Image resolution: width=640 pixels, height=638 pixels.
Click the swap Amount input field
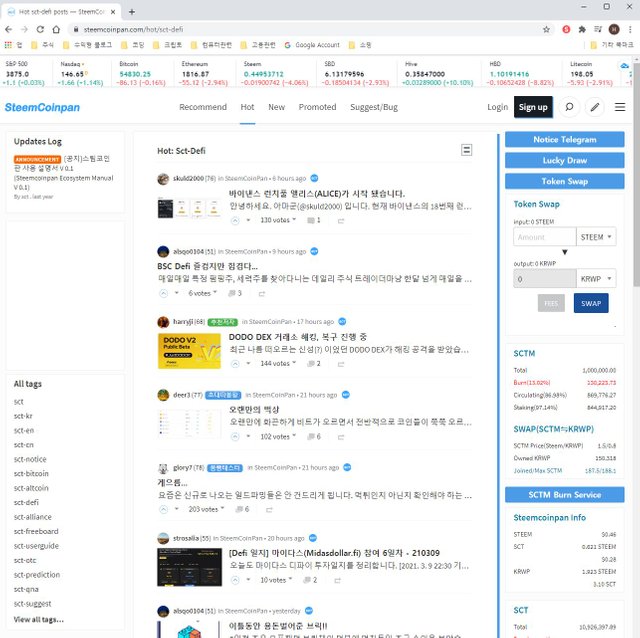544,237
